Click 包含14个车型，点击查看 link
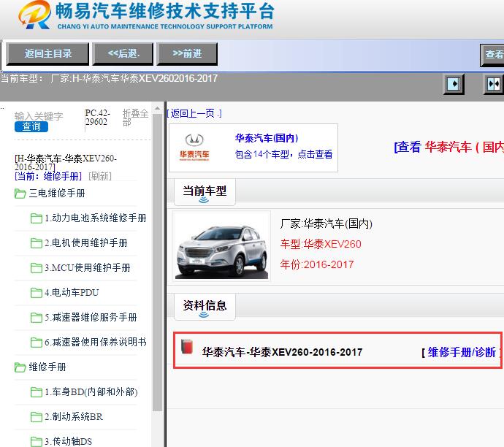This screenshot has width=504, height=447. tap(283, 154)
